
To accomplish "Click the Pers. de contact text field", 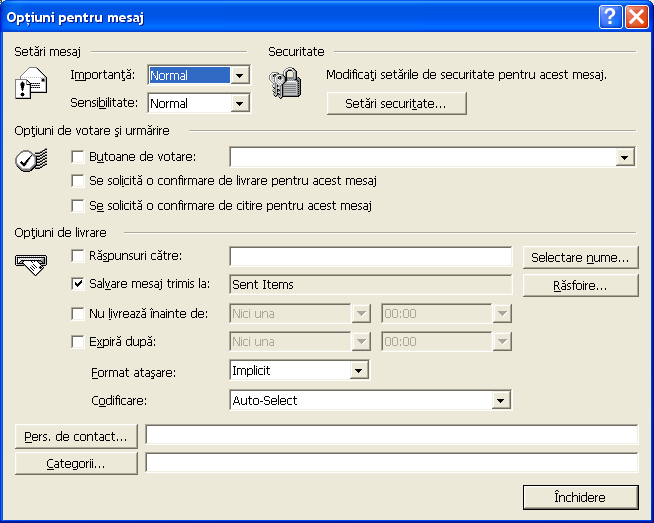I will [391, 435].
